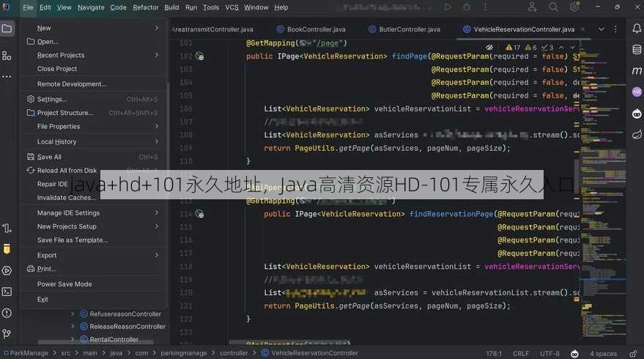
Task: Choose Save All entry
Action: pos(49,157)
